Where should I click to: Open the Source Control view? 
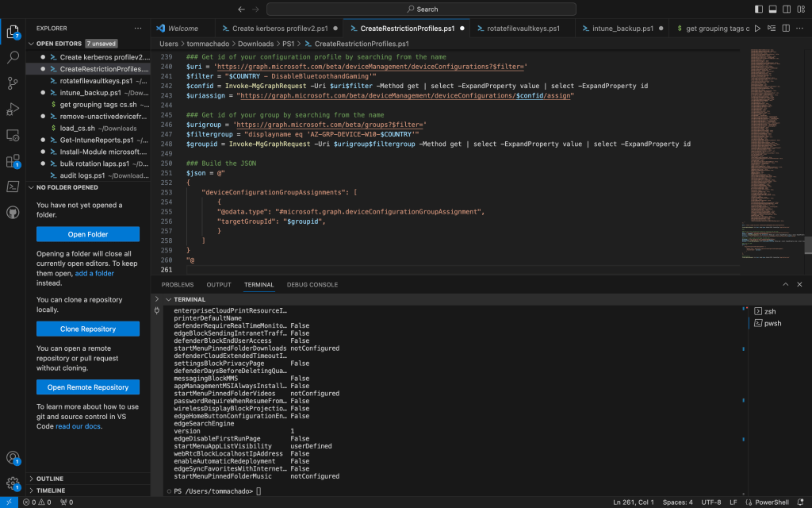pos(13,83)
